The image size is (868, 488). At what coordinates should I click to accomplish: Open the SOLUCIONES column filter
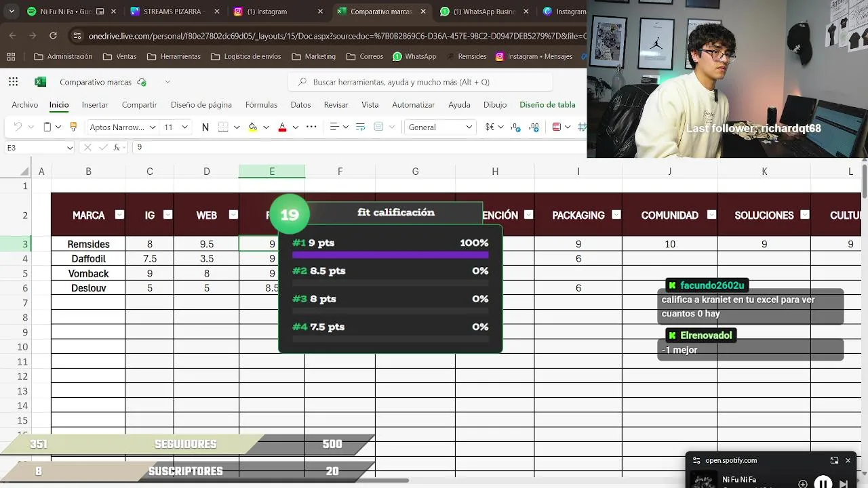(805, 215)
